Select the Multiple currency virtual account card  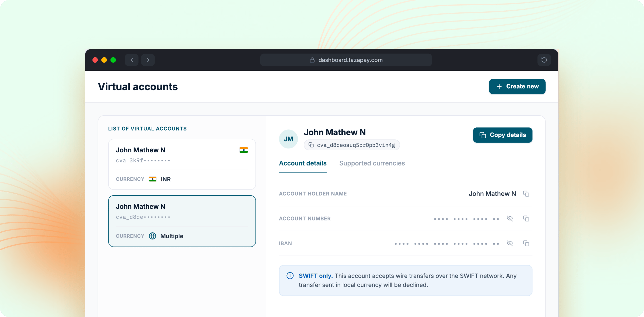(182, 221)
